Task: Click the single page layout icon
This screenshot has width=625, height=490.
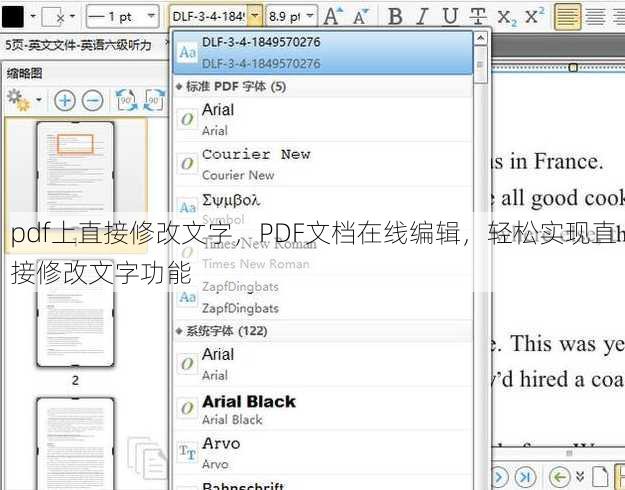Action: (600, 476)
